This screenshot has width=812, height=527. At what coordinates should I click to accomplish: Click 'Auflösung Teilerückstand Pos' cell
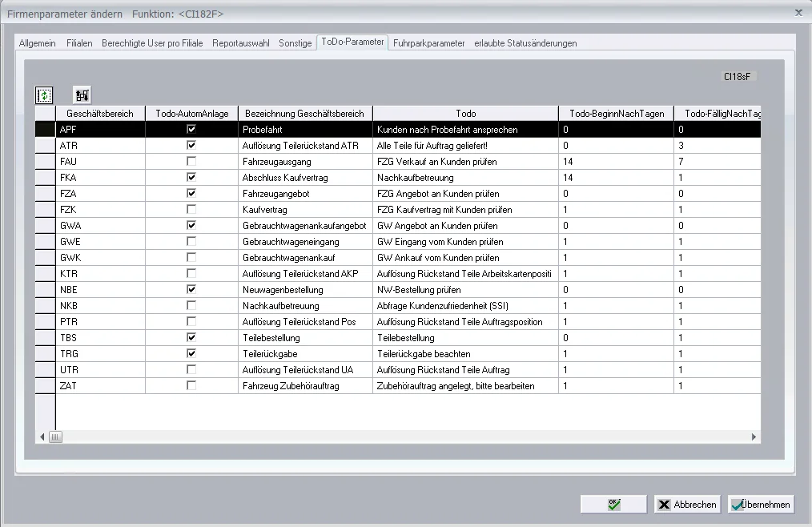point(305,322)
